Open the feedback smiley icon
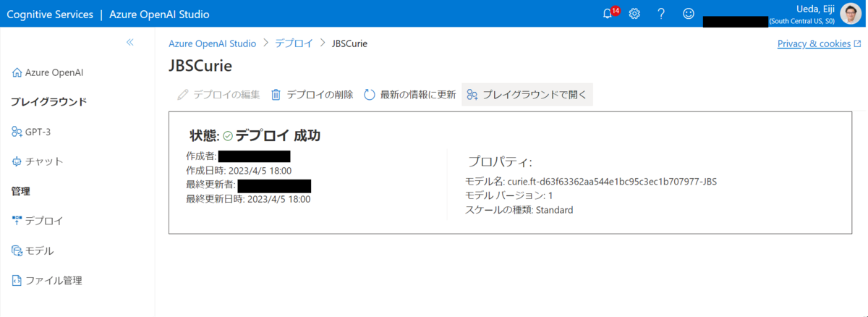 coord(689,14)
